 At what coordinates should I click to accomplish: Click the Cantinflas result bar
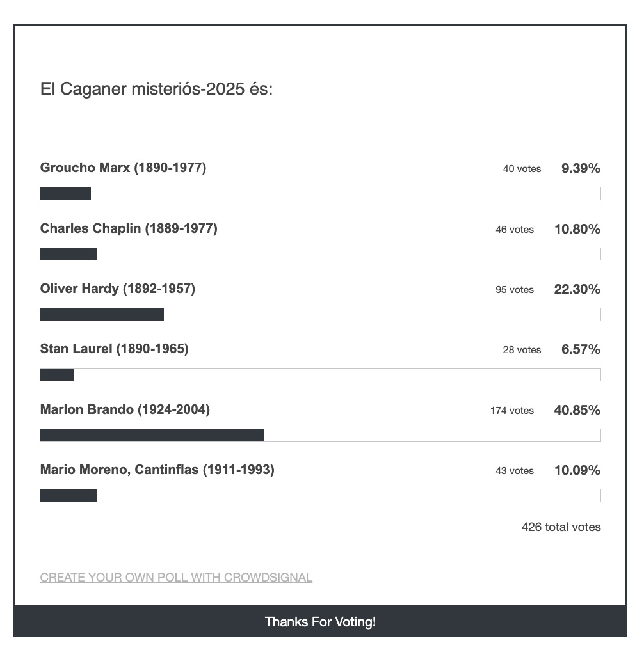pos(320,496)
